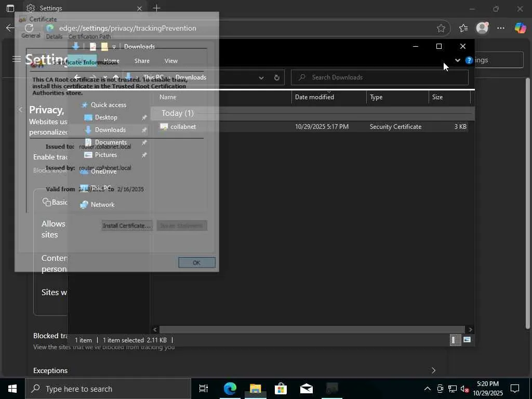Go up one folder level
The image size is (532, 399).
116,77
